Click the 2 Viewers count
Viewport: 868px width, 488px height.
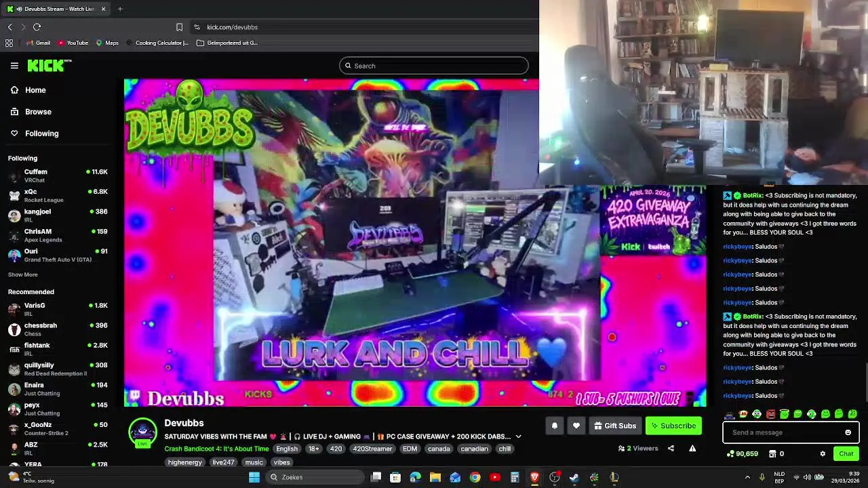638,448
